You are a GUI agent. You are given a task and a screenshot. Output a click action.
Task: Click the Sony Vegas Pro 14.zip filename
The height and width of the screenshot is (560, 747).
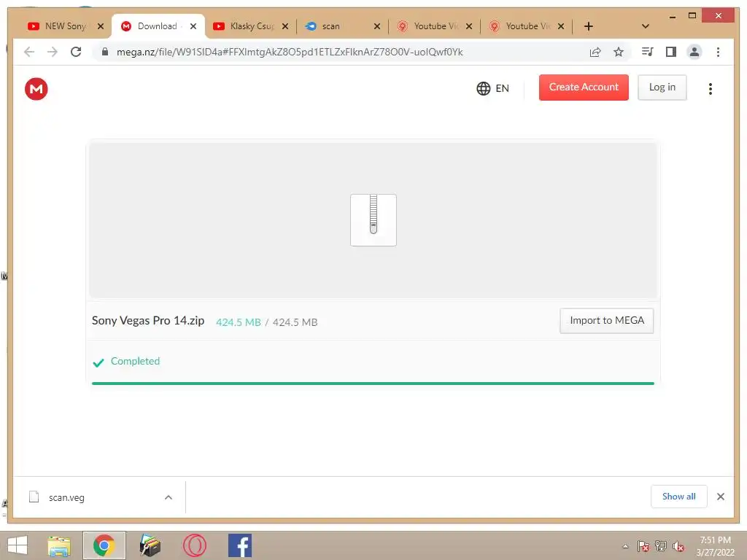[x=148, y=321]
